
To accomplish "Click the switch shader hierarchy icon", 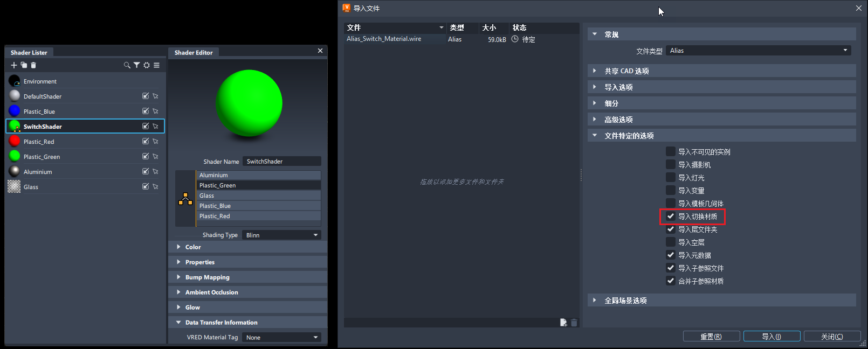I will pos(185,199).
